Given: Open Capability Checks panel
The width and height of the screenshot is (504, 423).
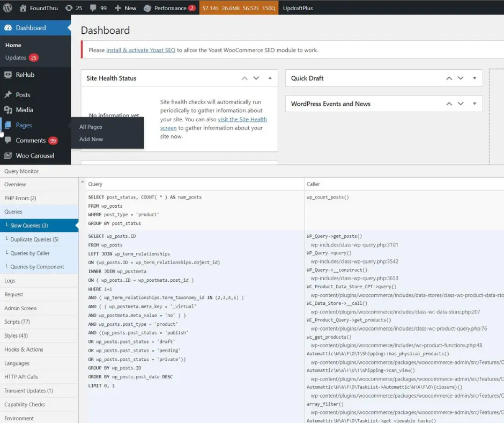Looking at the screenshot, I should tap(39, 405).
